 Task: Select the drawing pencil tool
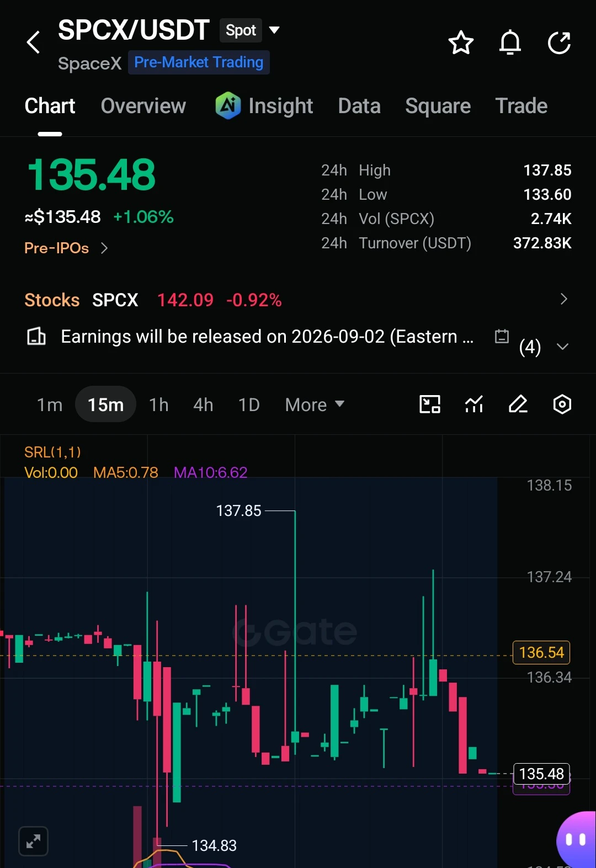pyautogui.click(x=518, y=404)
